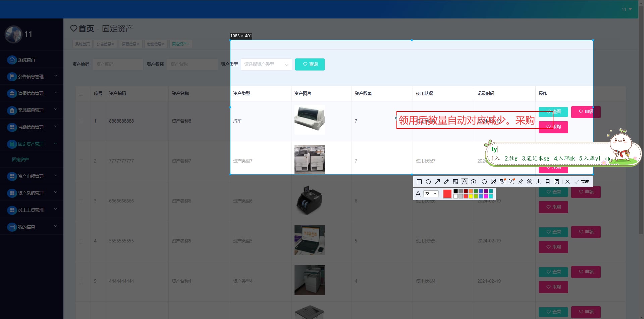Click the translate screenshot icon

[x=502, y=182]
